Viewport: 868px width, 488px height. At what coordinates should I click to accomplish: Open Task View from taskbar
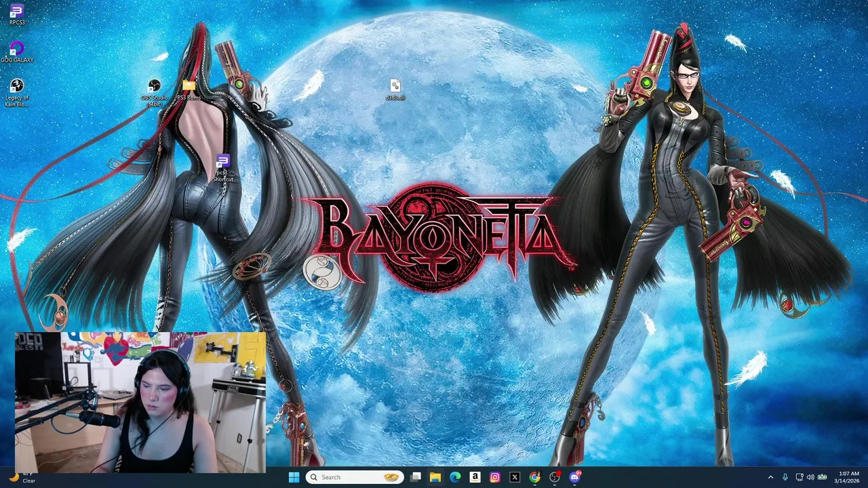click(x=416, y=477)
